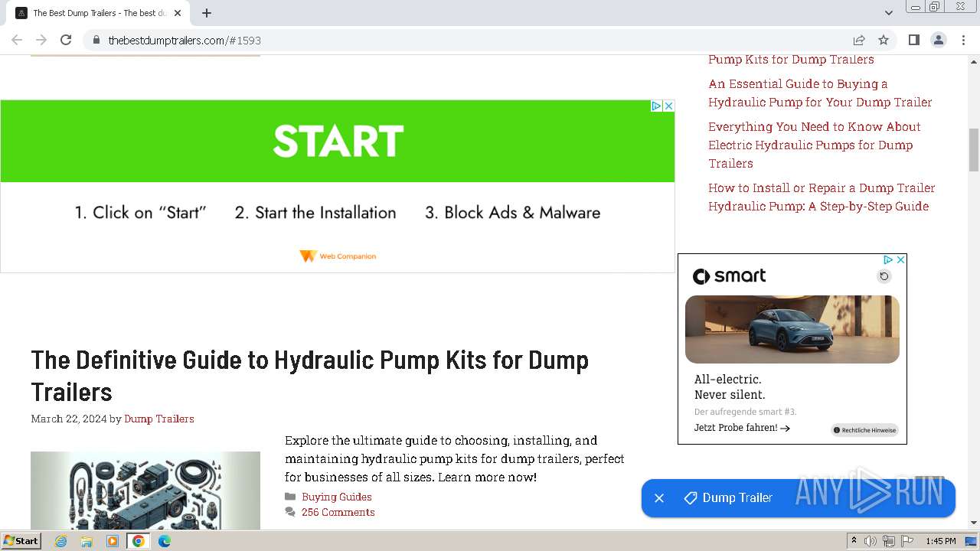Image resolution: width=980 pixels, height=551 pixels.
Task: Open File Explorer from taskbar
Action: 87,541
